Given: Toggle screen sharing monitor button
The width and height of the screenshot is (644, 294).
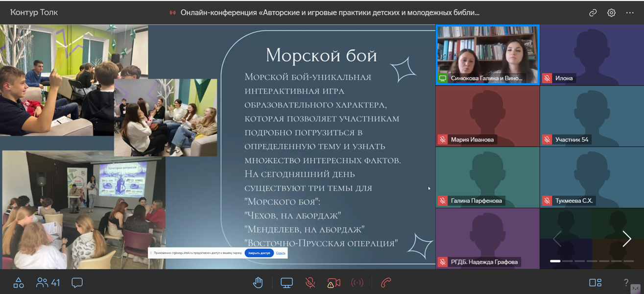Looking at the screenshot, I should tap(286, 283).
